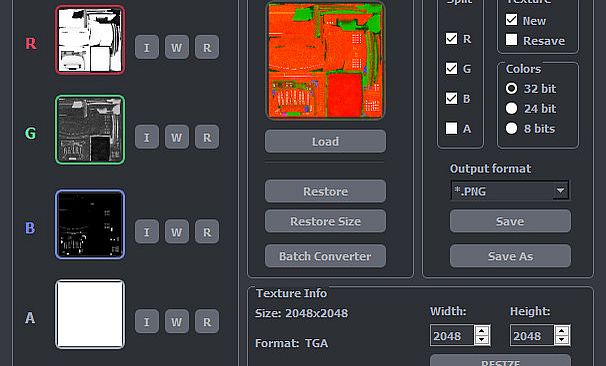The width and height of the screenshot is (606, 366).
Task: Select 24 bit color option
Action: click(x=511, y=109)
